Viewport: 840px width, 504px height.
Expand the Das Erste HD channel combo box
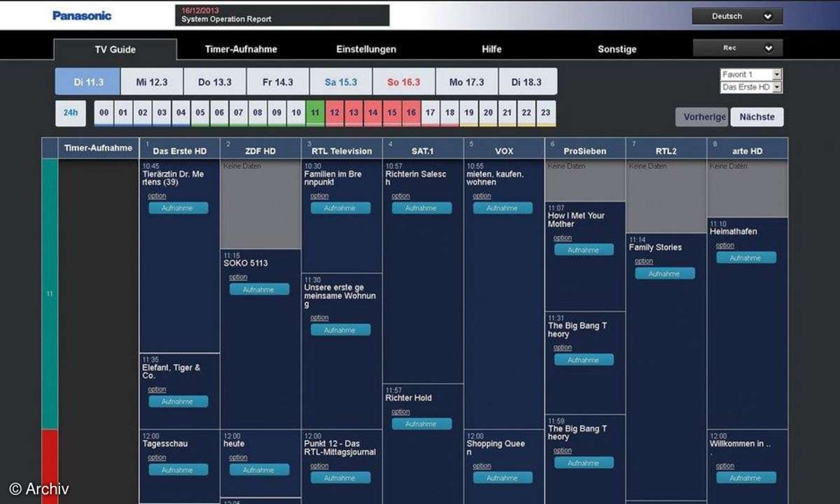[x=751, y=87]
